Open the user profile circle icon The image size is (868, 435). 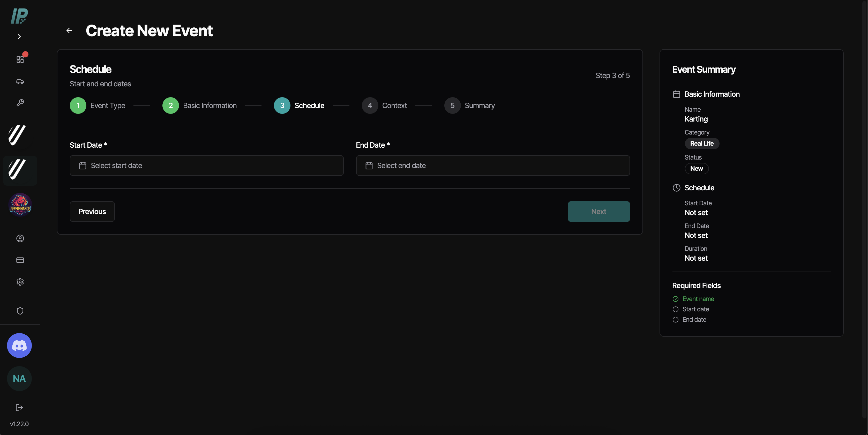click(20, 238)
